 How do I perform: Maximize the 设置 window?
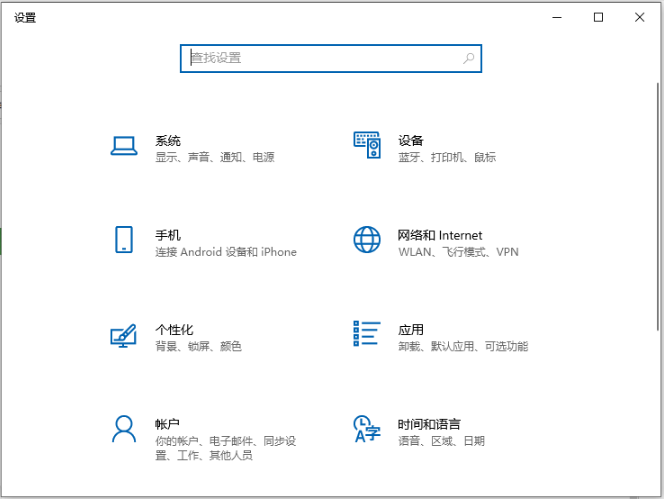pos(598,17)
